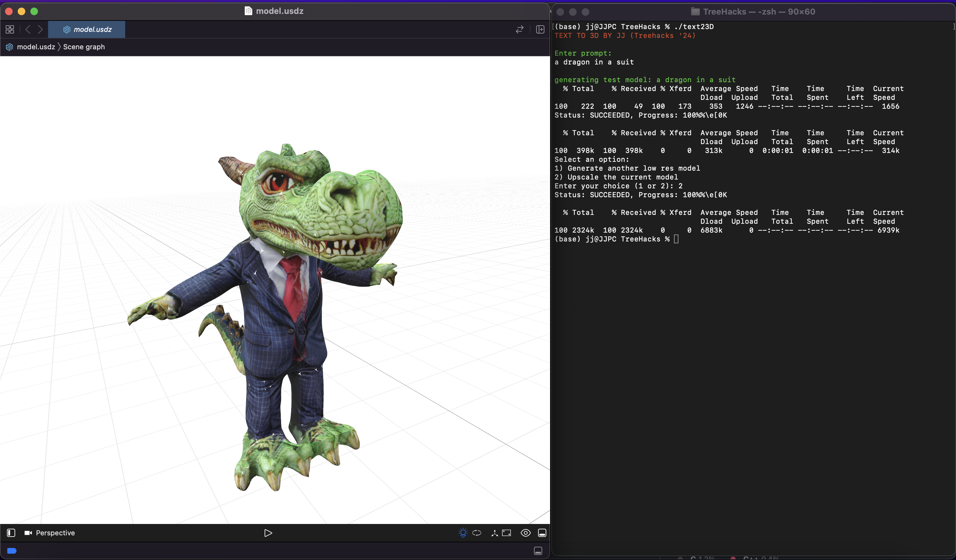
Task: Go back with the left arrow
Action: [28, 29]
